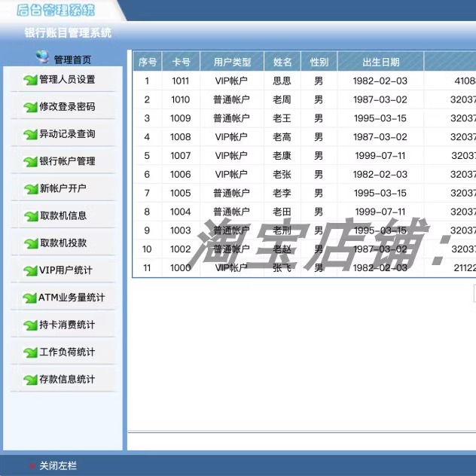Click green arrow icon next to 管理人员设置
Screen dimensions: 476x476
(x=30, y=80)
